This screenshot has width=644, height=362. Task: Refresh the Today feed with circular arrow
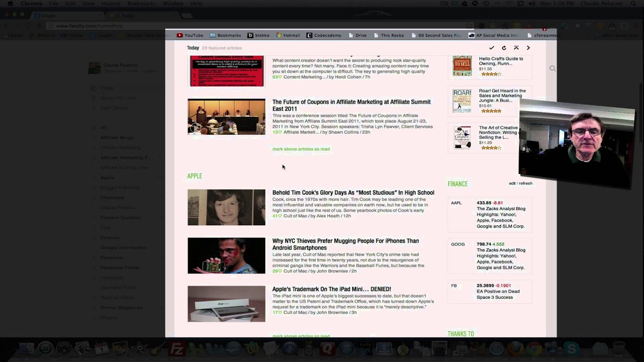pyautogui.click(x=504, y=48)
